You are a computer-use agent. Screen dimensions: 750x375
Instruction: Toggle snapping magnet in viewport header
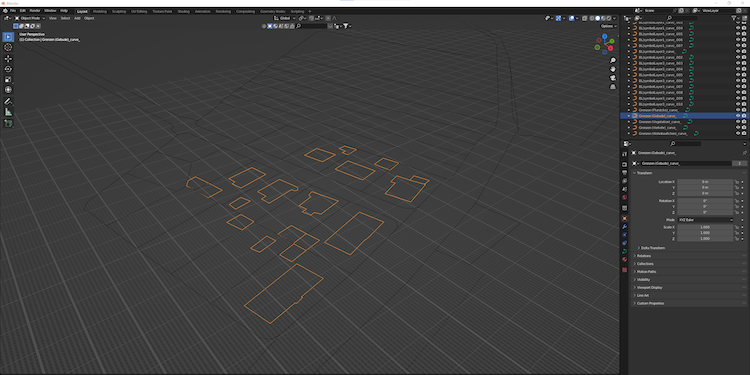[x=311, y=18]
